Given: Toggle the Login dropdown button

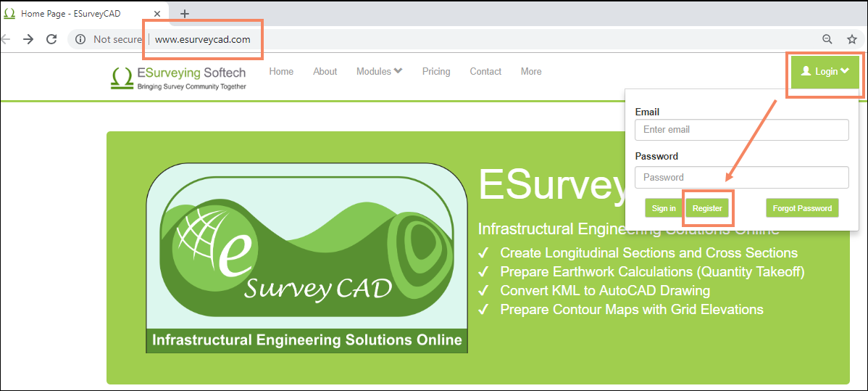Looking at the screenshot, I should point(825,72).
